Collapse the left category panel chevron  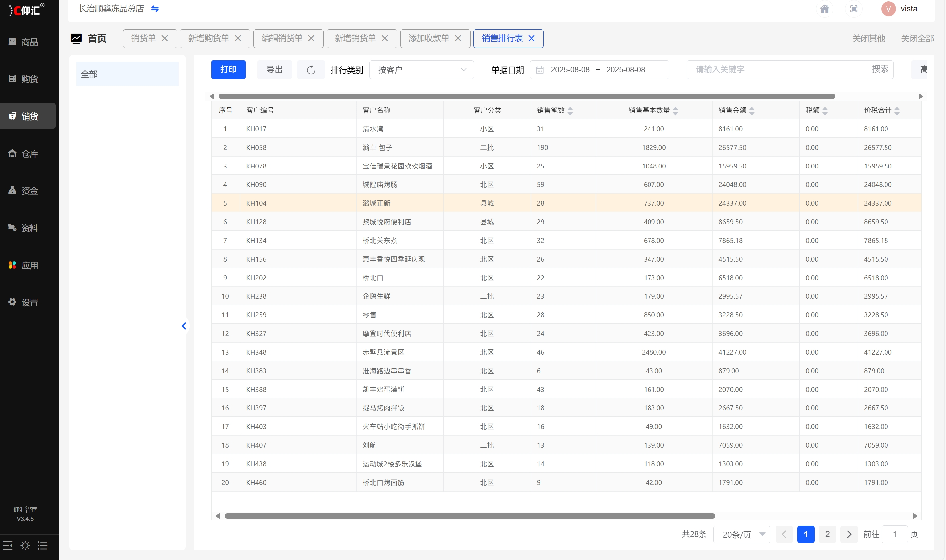[x=184, y=326]
